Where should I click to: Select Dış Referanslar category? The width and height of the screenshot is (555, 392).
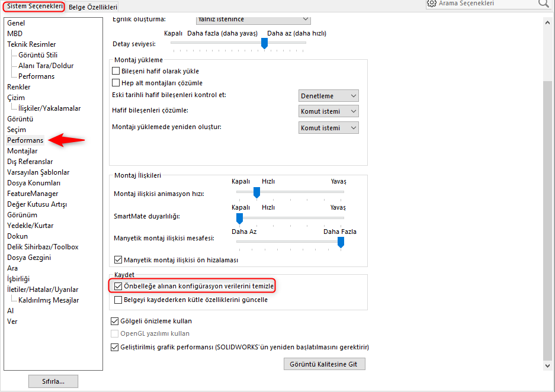pos(30,161)
